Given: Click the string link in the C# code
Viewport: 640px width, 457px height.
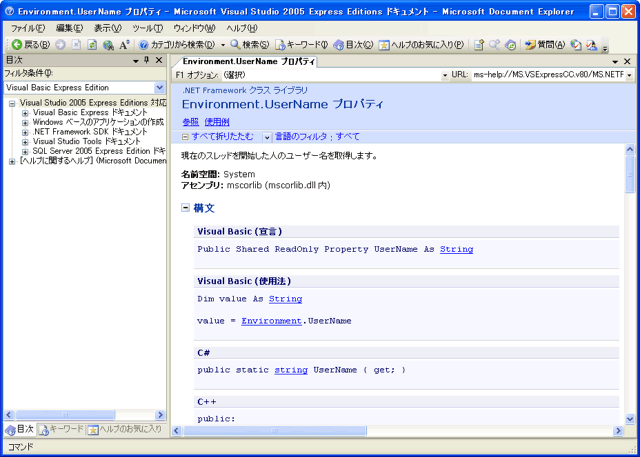Looking at the screenshot, I should (291, 370).
